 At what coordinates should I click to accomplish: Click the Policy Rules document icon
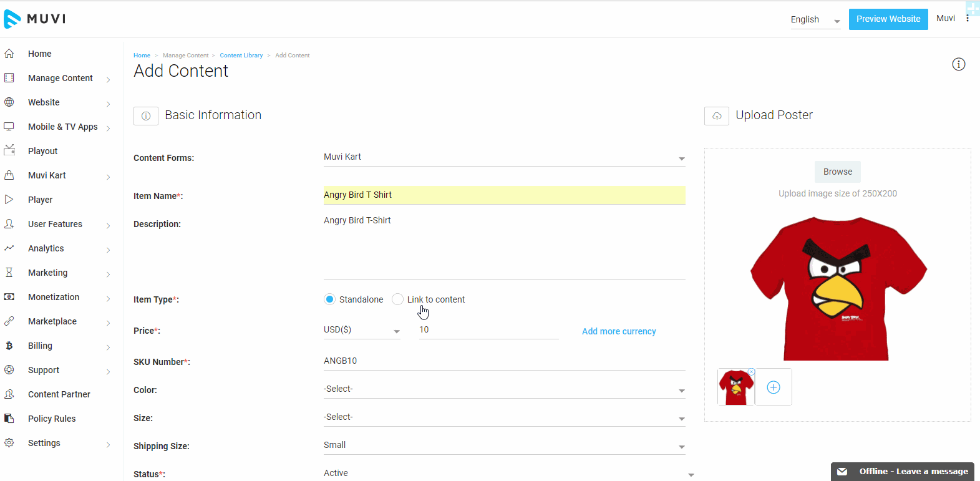tap(9, 419)
